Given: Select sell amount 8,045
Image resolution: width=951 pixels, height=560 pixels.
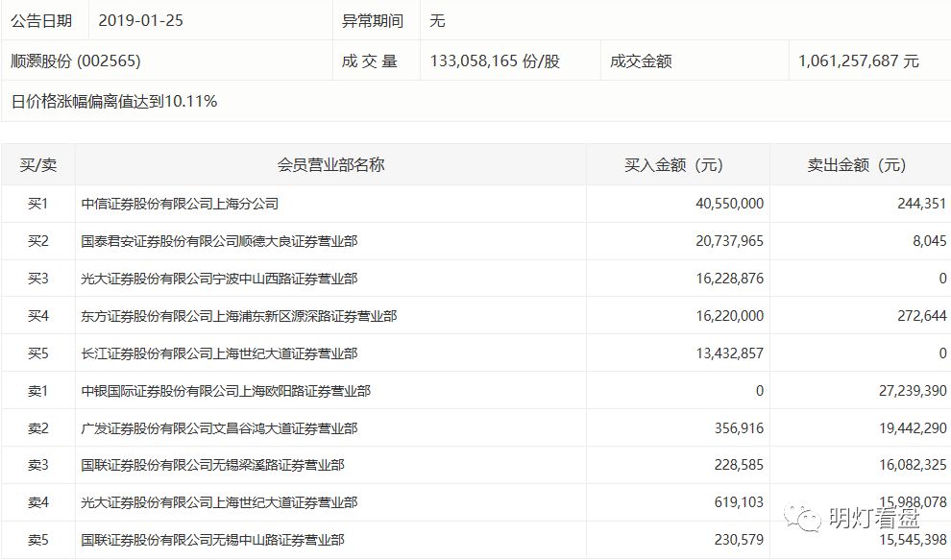Looking at the screenshot, I should point(930,241).
